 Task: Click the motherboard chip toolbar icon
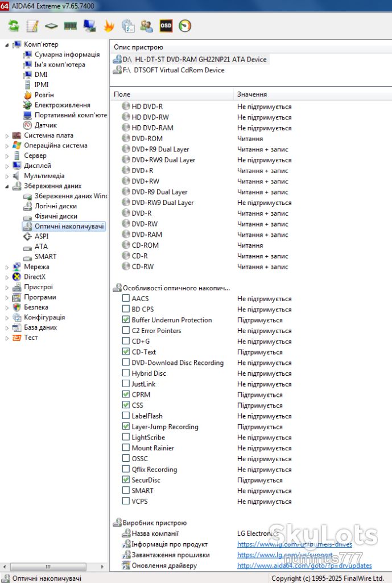point(51,26)
